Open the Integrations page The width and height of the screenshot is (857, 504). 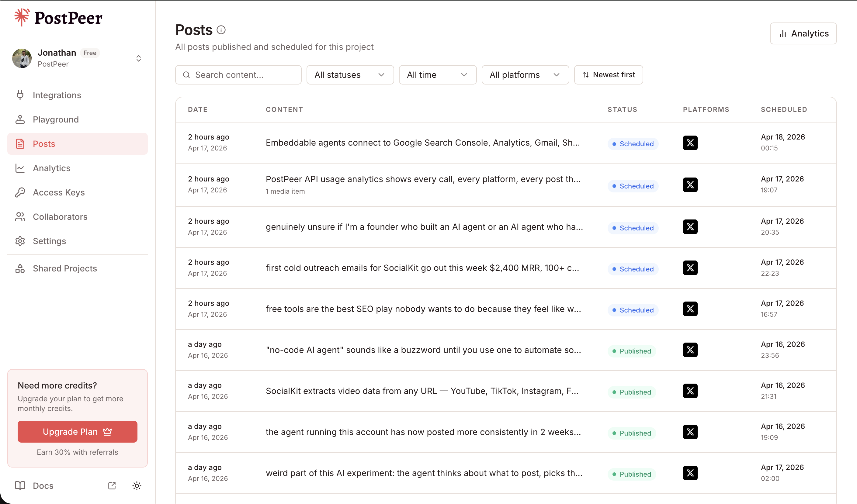click(57, 95)
